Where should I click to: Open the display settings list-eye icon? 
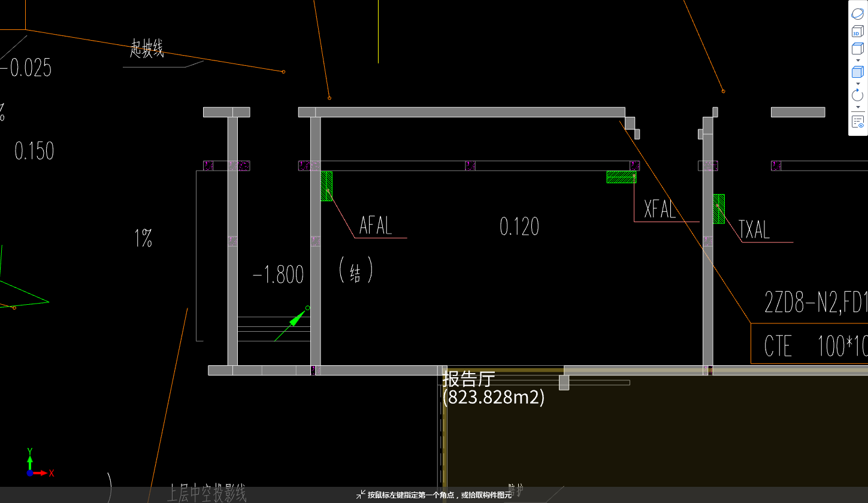coord(857,122)
